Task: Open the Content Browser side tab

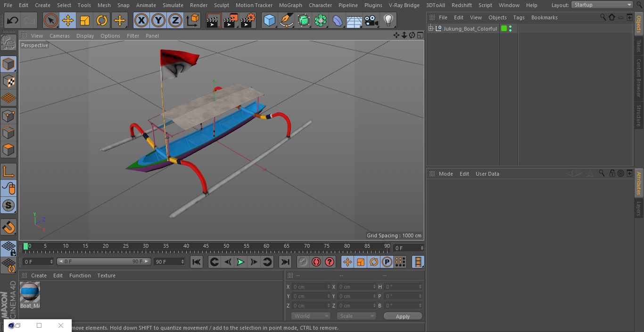Action: click(639, 78)
